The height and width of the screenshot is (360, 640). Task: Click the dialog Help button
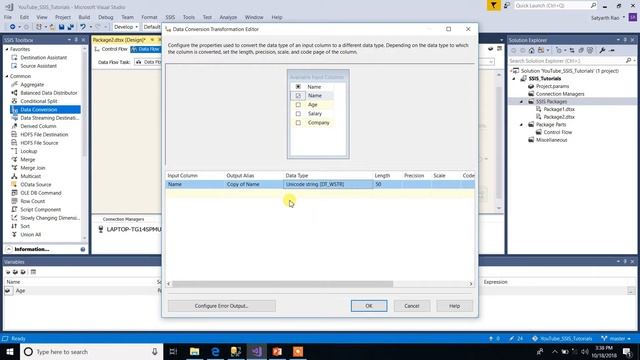455,306
